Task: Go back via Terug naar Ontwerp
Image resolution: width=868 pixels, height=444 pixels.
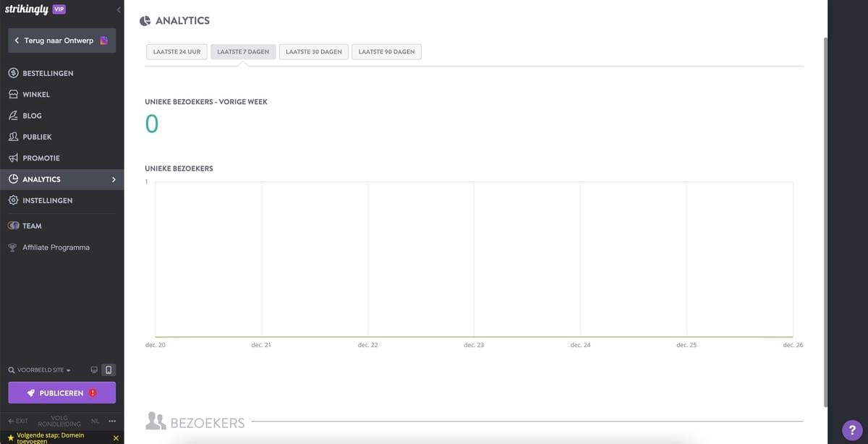Action: (x=61, y=40)
